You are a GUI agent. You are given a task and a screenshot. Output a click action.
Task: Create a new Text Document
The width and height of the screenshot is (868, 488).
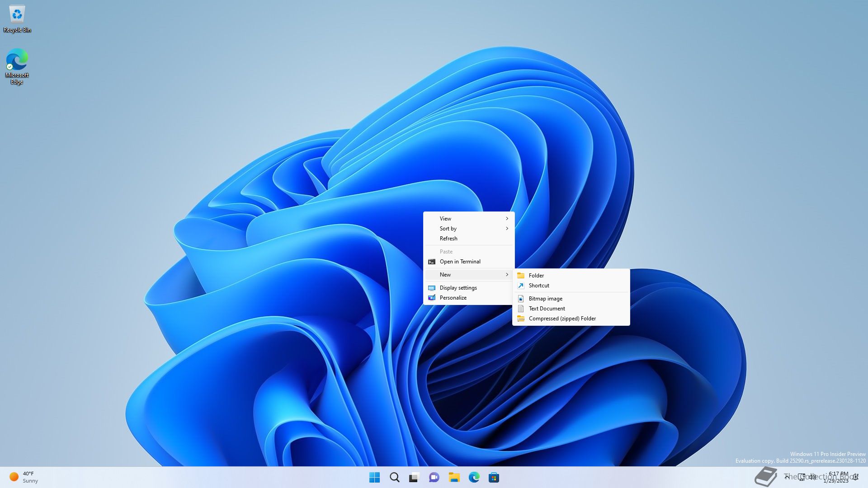[571, 309]
